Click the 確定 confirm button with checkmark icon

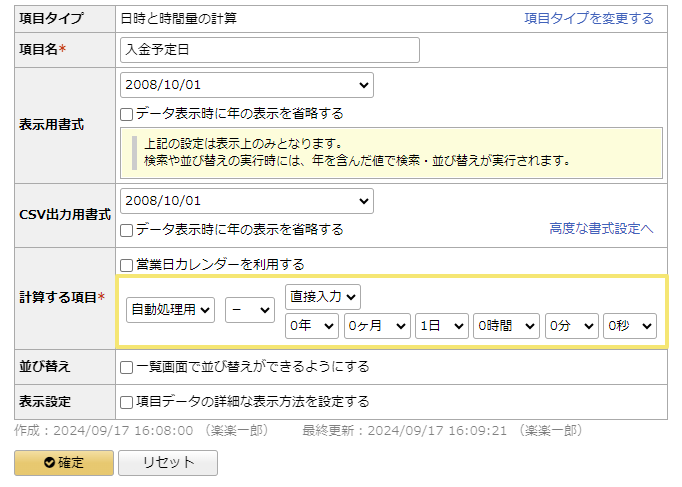(63, 463)
